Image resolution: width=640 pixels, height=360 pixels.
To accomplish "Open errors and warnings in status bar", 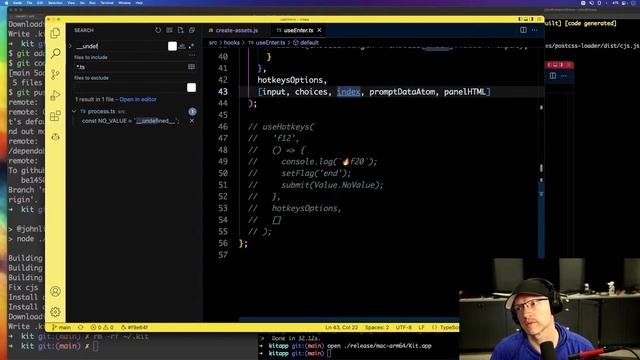I will (102, 327).
